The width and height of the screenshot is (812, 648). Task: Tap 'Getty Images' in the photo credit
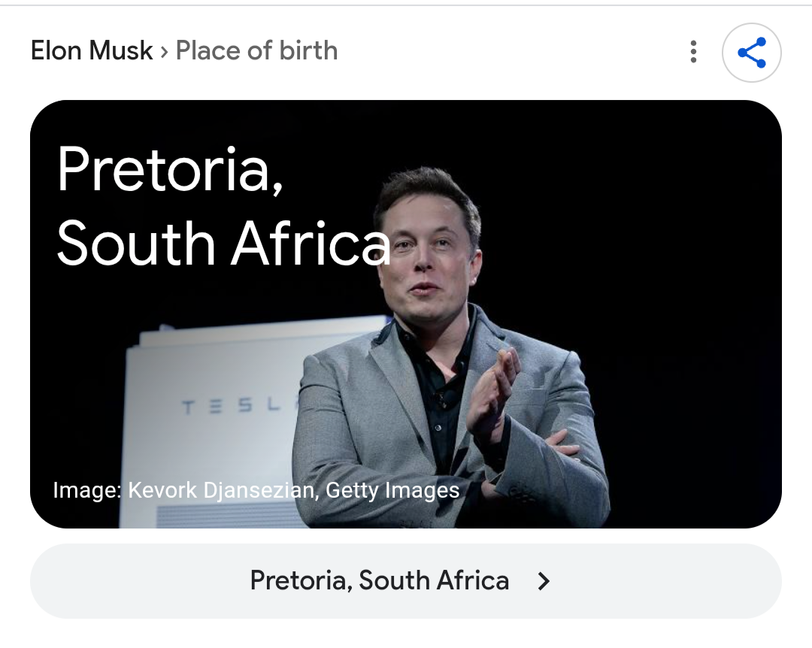click(392, 491)
